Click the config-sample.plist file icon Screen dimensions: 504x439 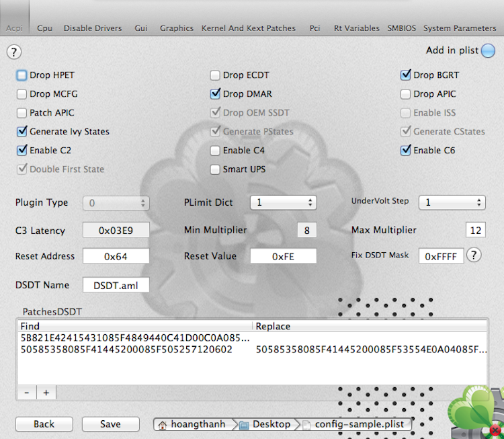[x=306, y=425]
